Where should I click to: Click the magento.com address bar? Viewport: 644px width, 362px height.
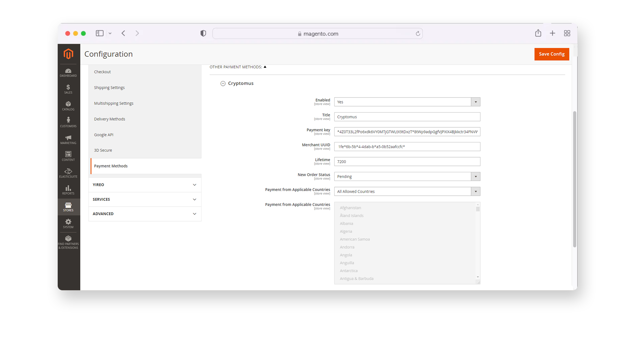coord(318,34)
